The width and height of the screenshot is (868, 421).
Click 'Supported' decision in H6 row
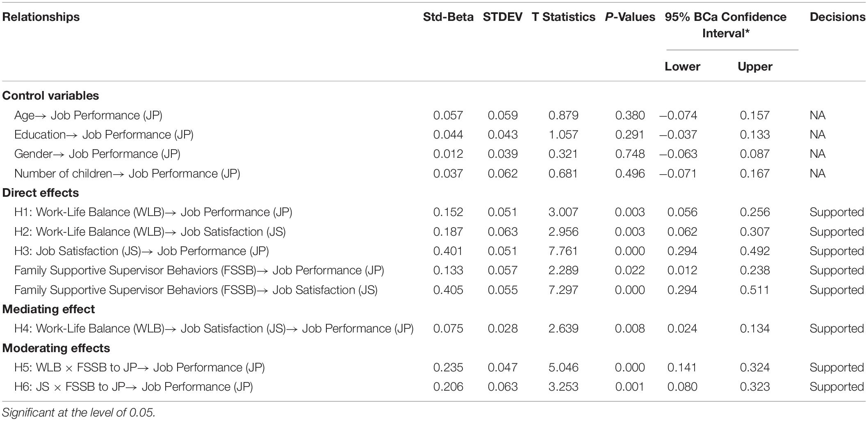point(837,387)
